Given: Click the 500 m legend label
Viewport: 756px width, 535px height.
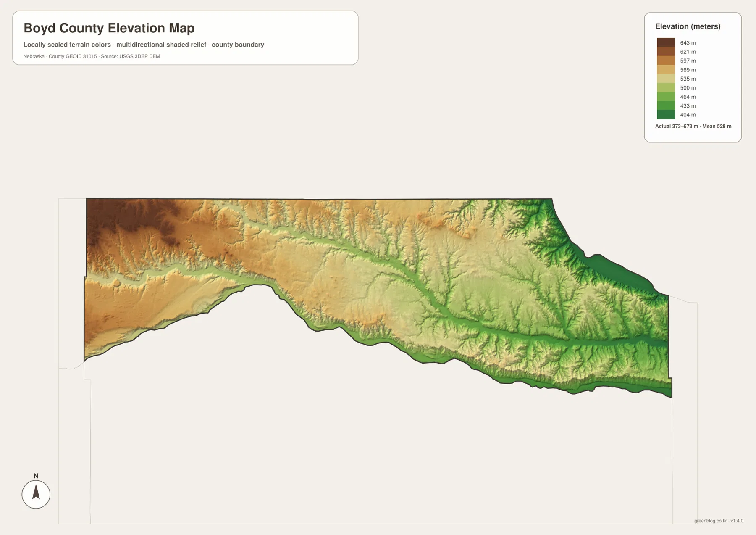Looking at the screenshot, I should (688, 88).
